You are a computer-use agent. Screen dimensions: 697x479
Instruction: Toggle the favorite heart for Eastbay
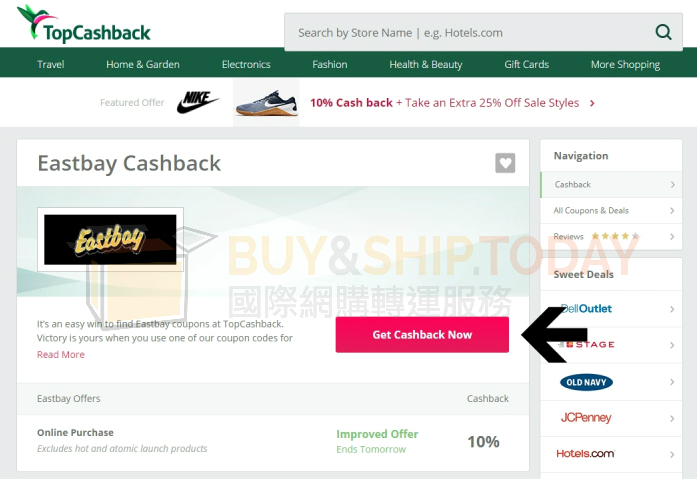tap(505, 163)
